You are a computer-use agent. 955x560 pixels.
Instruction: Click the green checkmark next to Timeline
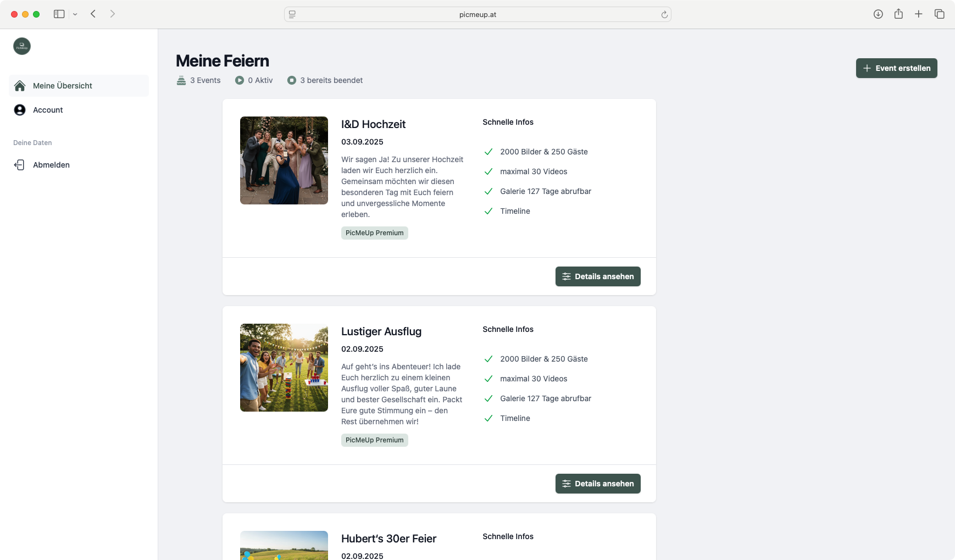488,211
